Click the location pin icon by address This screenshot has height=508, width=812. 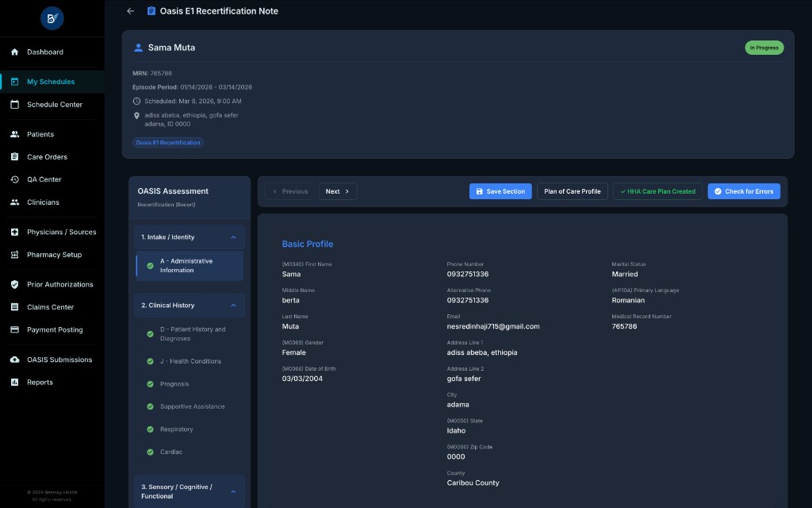136,116
